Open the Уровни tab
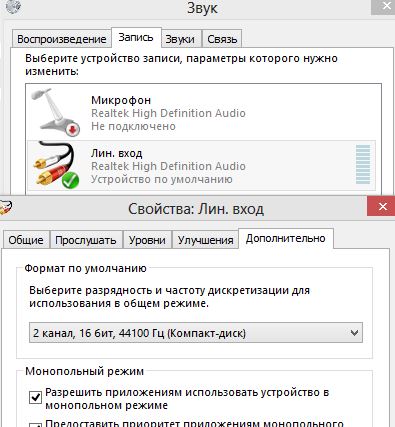This screenshot has height=427, width=395. click(147, 240)
